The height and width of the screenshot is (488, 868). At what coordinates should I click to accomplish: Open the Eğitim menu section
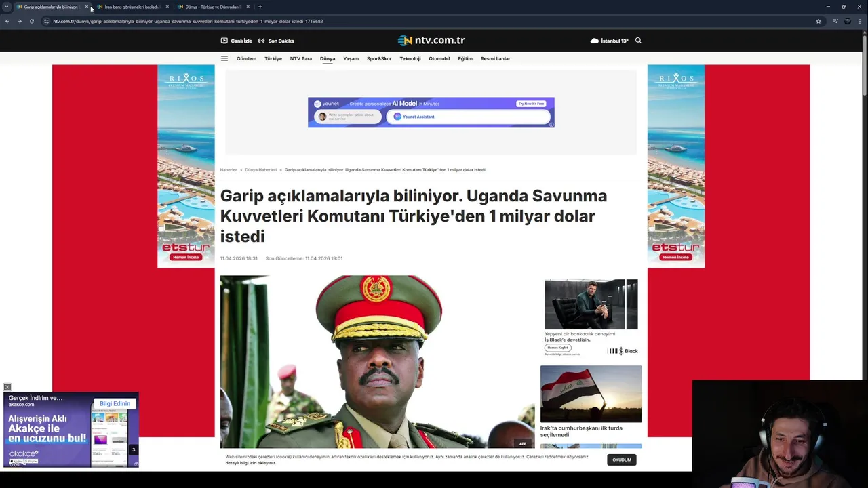tap(465, 58)
